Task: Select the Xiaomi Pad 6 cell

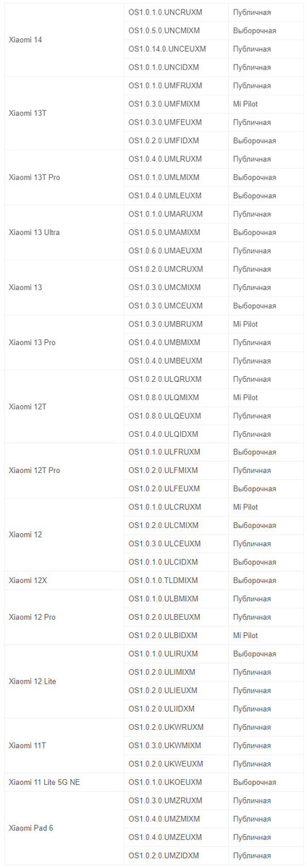Action: tap(64, 827)
